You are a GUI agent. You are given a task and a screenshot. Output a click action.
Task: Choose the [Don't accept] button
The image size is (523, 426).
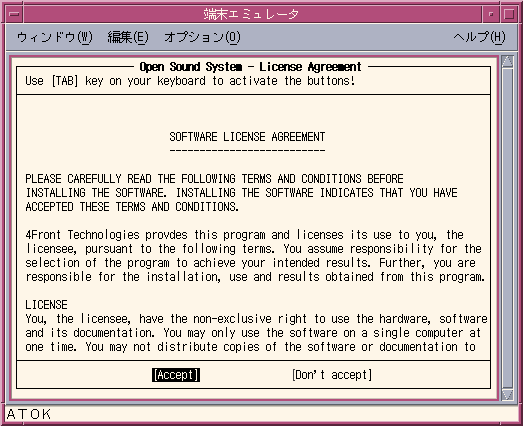[x=332, y=375]
